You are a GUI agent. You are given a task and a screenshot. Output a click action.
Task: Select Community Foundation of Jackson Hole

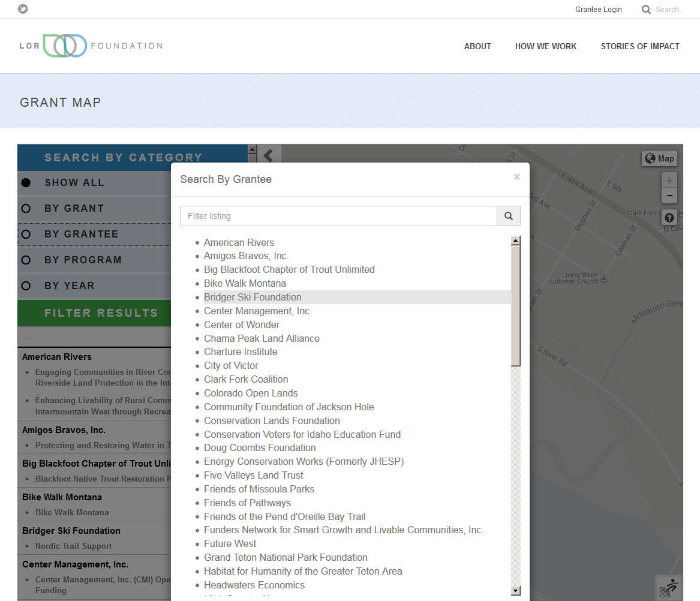[x=289, y=407]
